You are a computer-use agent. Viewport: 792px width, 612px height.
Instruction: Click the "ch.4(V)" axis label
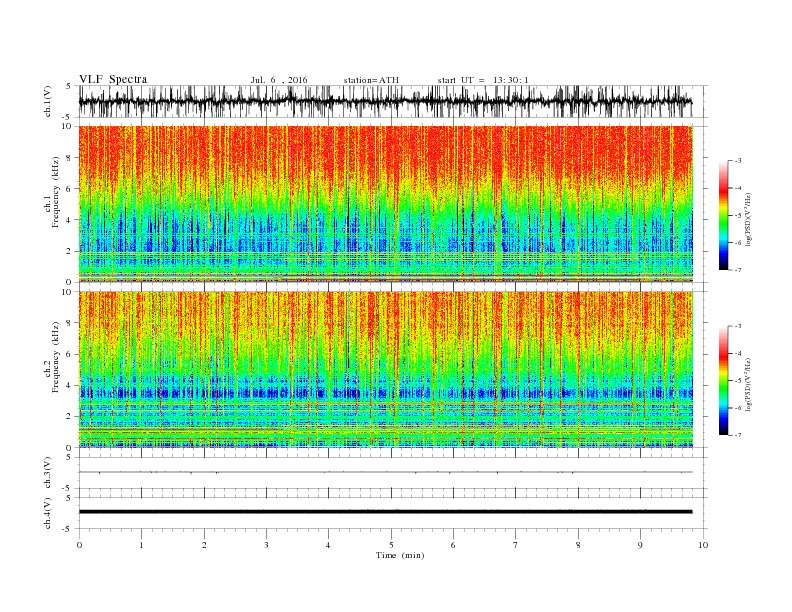(x=48, y=513)
